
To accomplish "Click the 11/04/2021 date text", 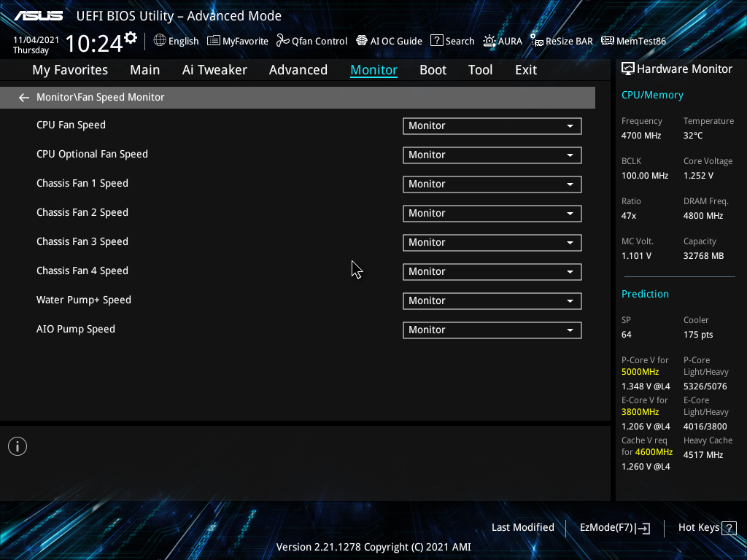I will [x=36, y=40].
